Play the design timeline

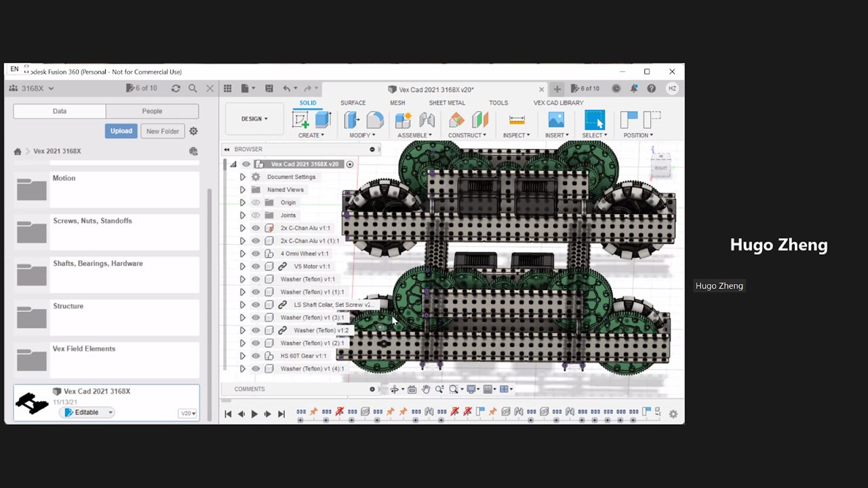[254, 414]
